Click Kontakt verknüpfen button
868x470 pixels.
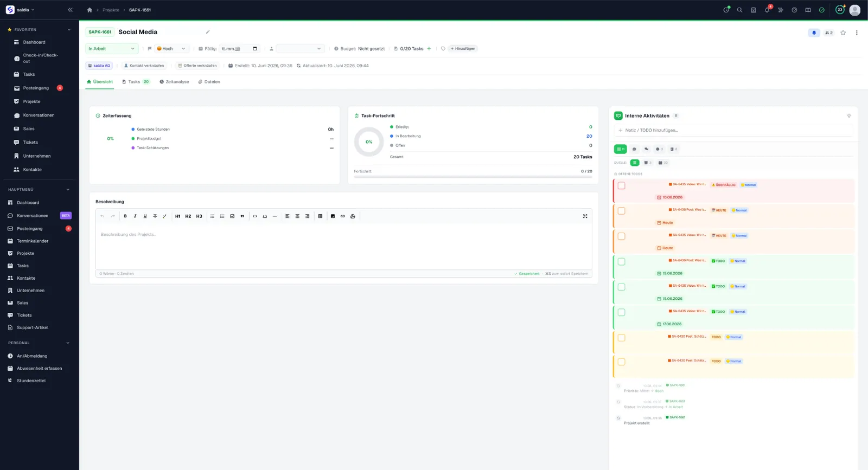(144, 66)
